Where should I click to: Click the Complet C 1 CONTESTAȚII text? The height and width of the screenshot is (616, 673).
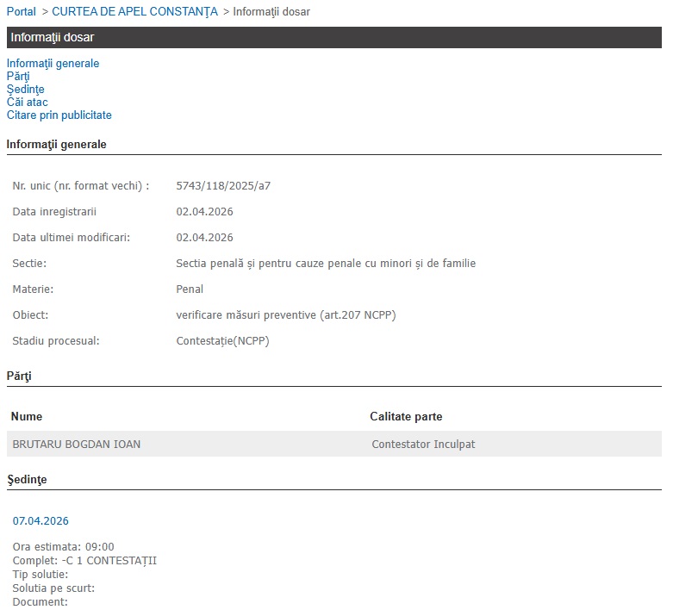84,561
